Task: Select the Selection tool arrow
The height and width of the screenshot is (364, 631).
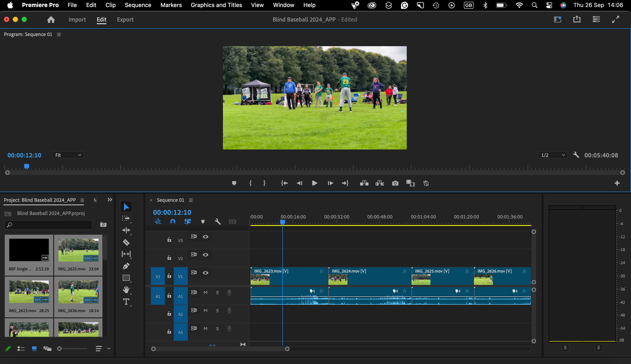Action: click(126, 207)
